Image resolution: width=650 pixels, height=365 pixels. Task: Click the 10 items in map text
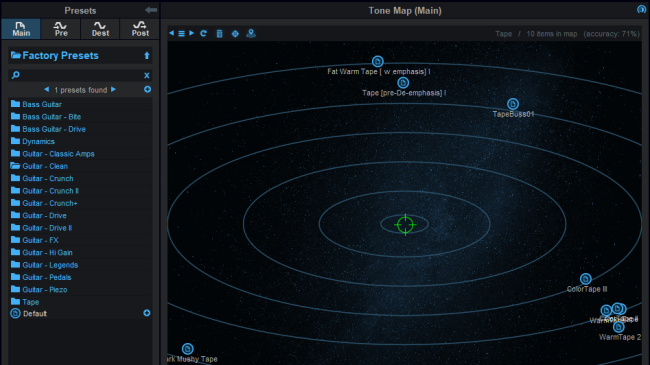coord(552,34)
